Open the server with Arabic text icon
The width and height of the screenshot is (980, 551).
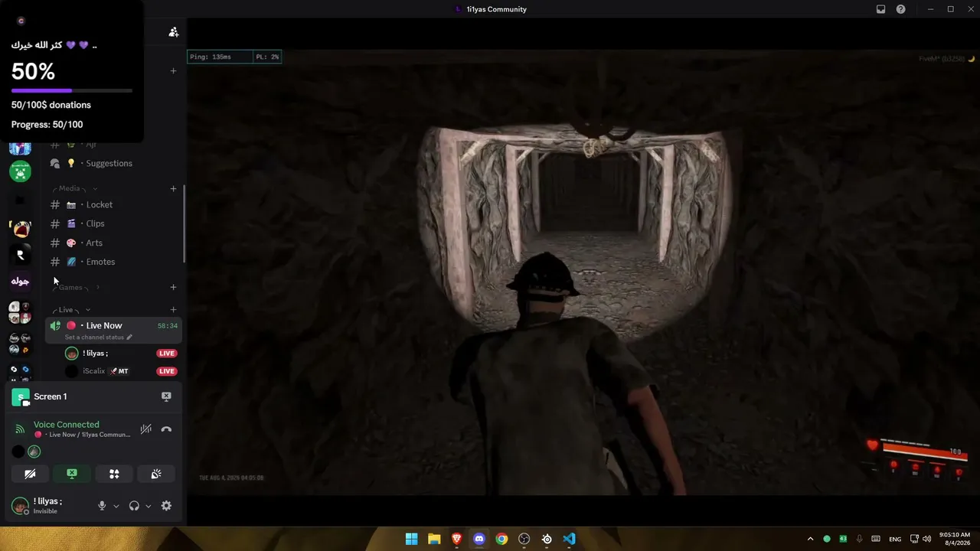tap(20, 282)
